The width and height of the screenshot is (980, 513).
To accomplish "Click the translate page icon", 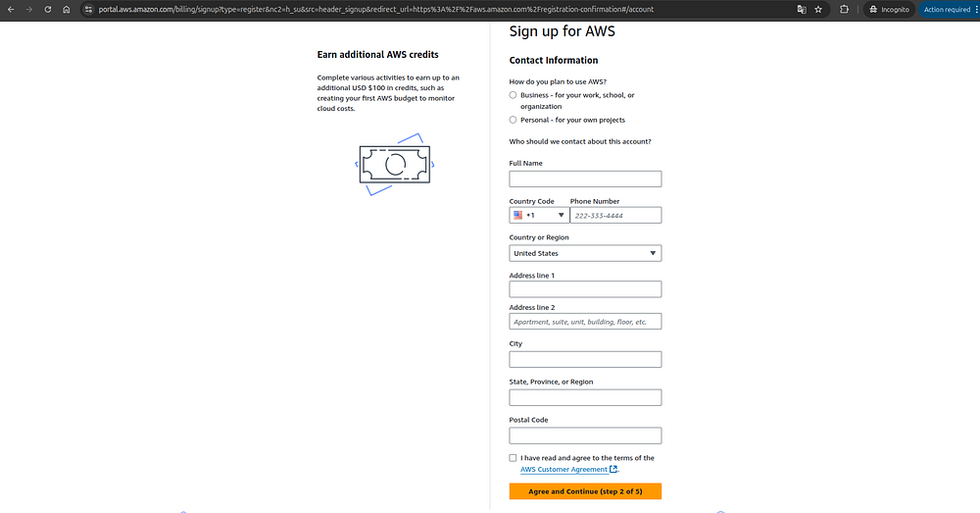I will pyautogui.click(x=801, y=9).
